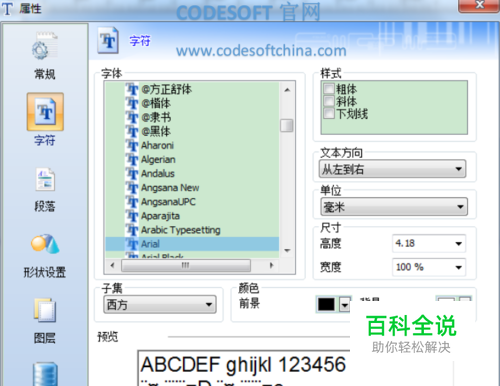Click the font list scroll left arrow
Screen dimensions: 500x386
coord(112,266)
